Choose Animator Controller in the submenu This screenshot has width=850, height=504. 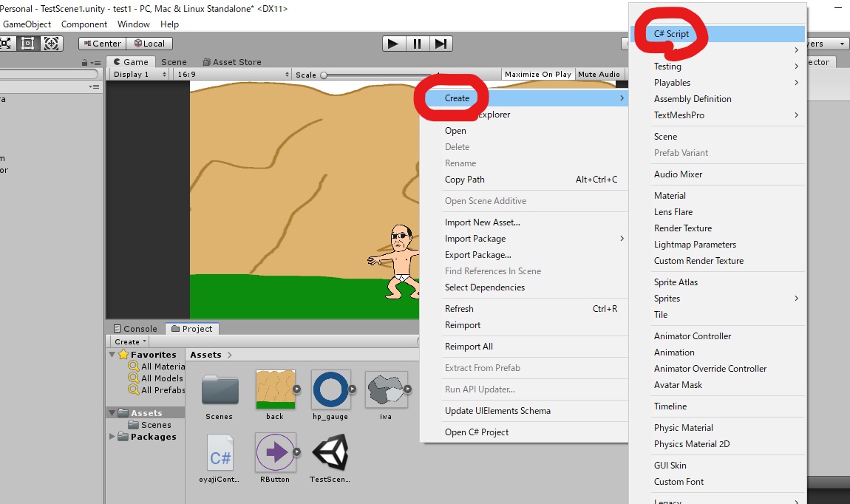pyautogui.click(x=718, y=336)
